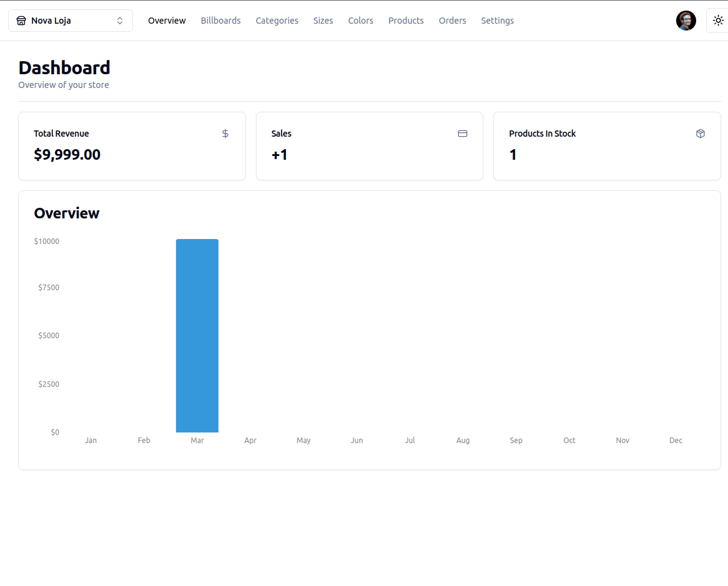Click the blue March revenue bar

pos(197,336)
